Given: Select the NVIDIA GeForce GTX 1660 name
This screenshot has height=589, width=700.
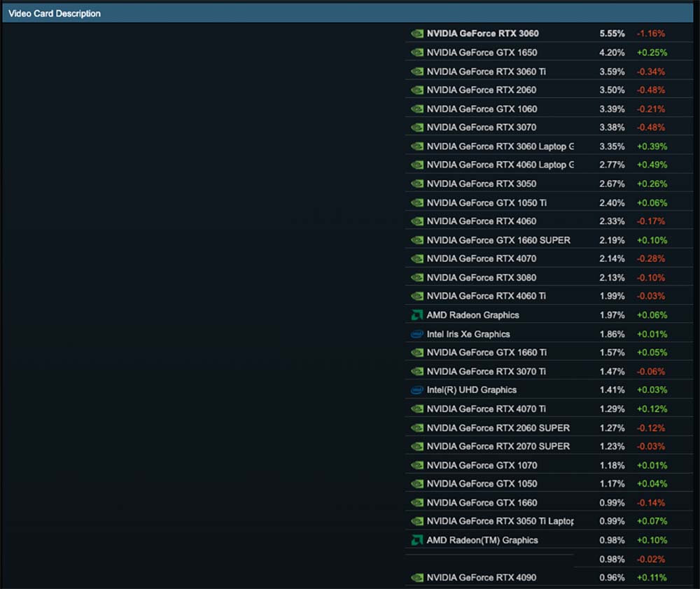Looking at the screenshot, I should coord(482,503).
